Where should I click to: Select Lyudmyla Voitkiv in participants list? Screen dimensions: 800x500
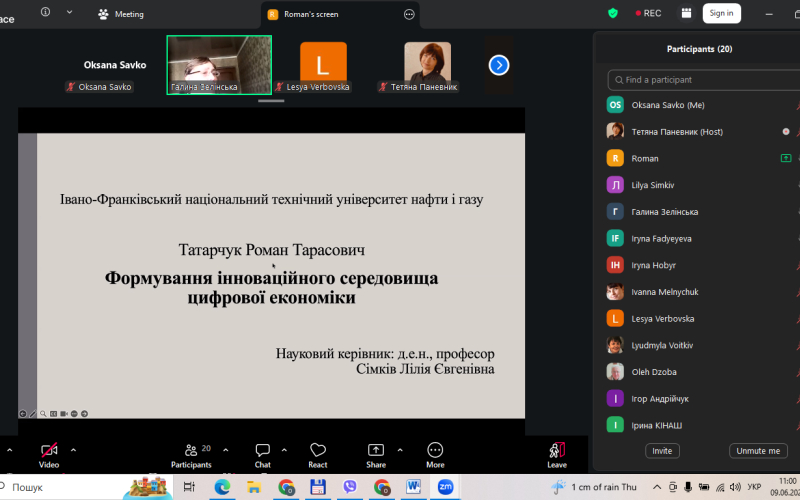click(x=702, y=345)
